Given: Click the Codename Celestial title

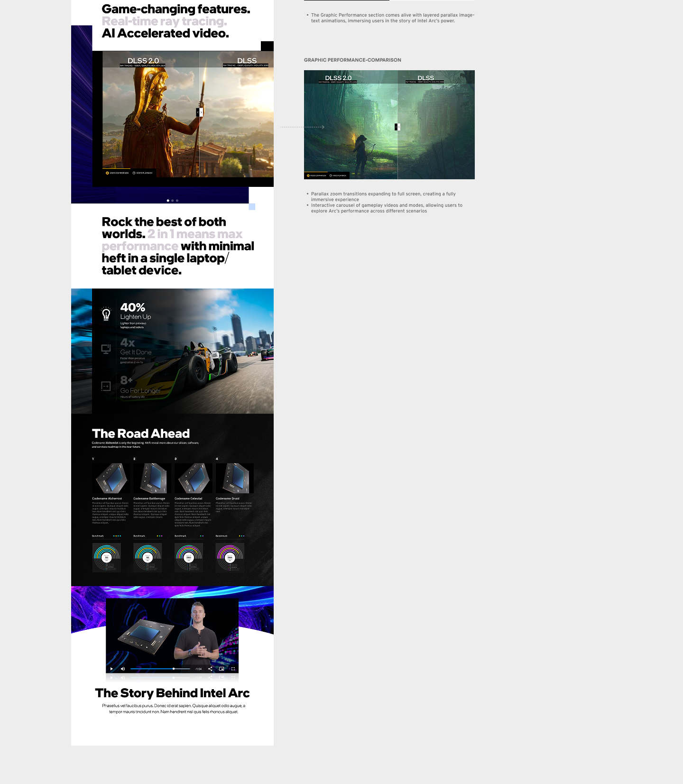Looking at the screenshot, I should (x=188, y=498).
